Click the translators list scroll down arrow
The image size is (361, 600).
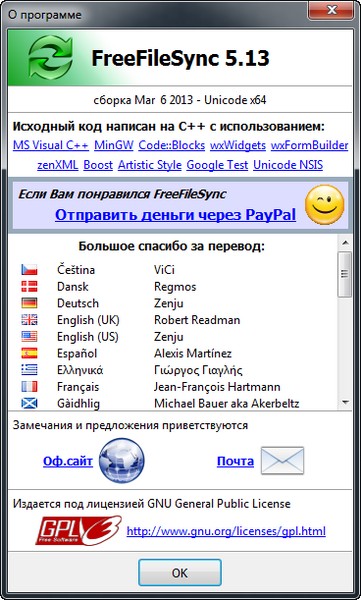(x=345, y=402)
